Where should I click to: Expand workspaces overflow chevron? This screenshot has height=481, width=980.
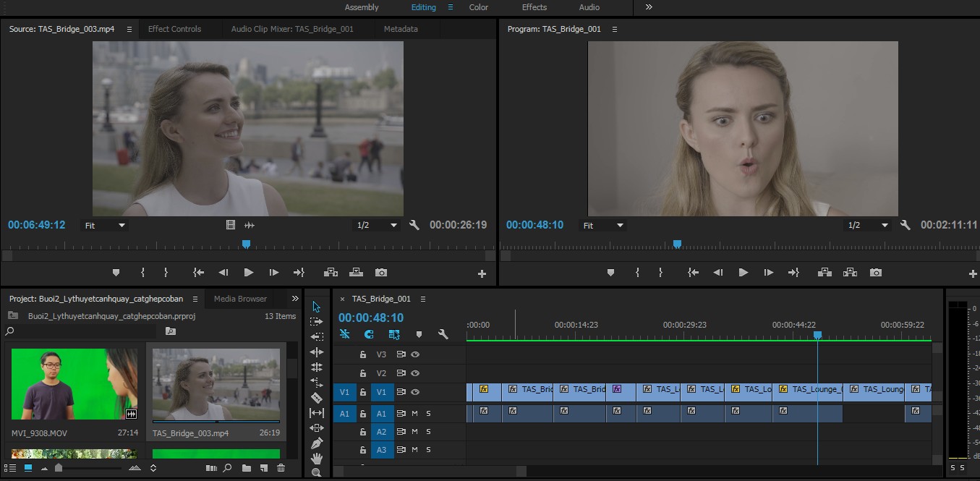coord(649,7)
